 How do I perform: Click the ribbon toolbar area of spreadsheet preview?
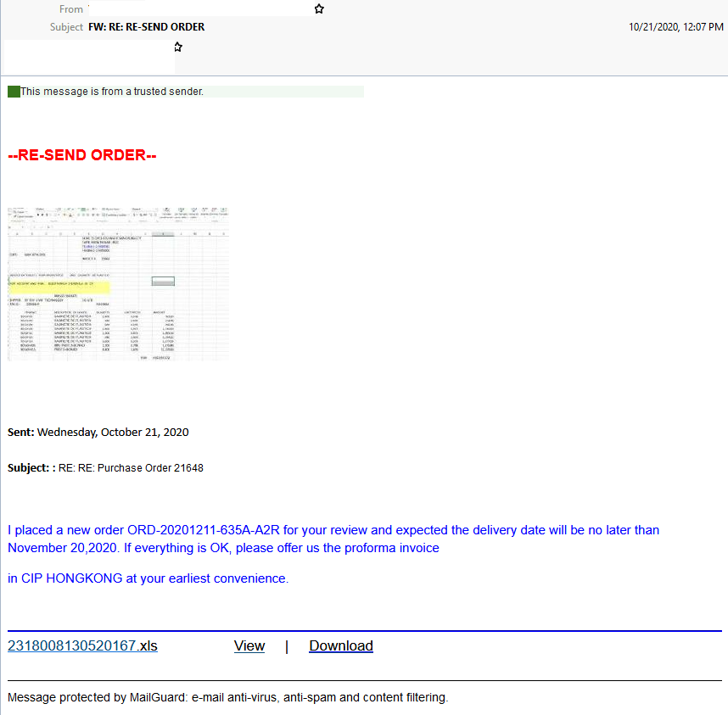click(x=117, y=214)
